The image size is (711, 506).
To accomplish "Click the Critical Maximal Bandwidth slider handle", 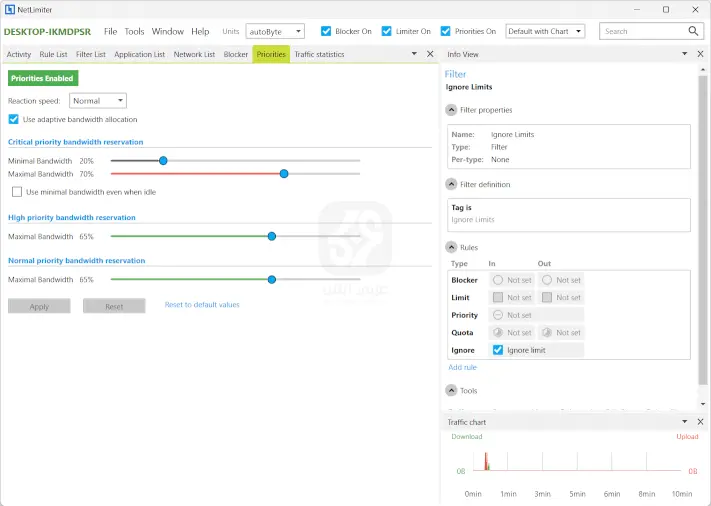I will [x=284, y=173].
